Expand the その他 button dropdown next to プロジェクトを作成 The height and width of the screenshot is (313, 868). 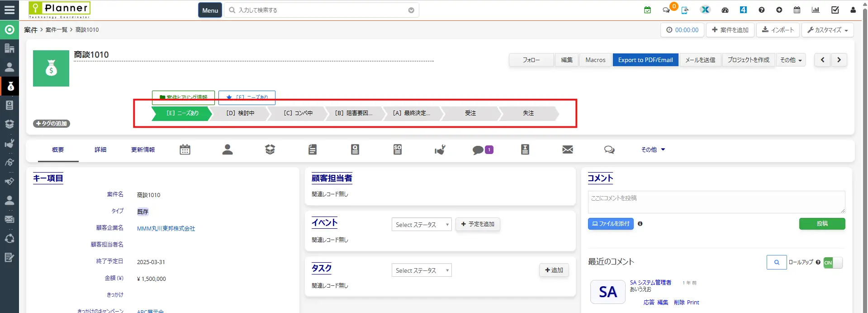tap(791, 60)
